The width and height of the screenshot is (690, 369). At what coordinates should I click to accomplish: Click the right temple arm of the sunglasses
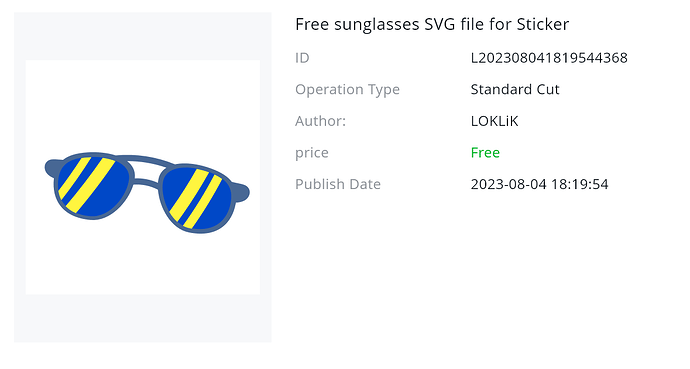[x=241, y=193]
